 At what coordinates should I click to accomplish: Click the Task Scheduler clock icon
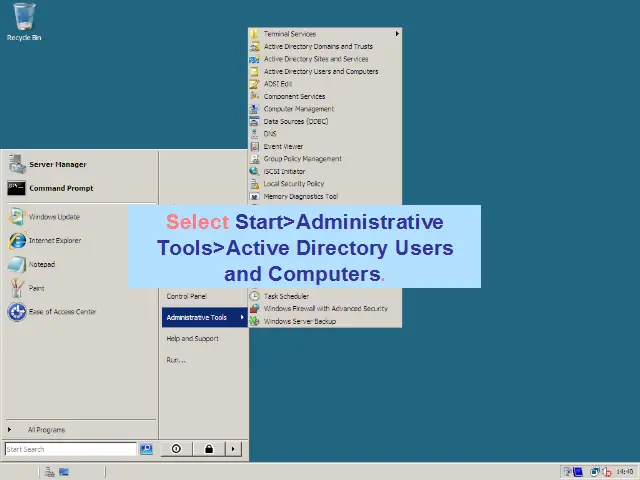tap(254, 296)
